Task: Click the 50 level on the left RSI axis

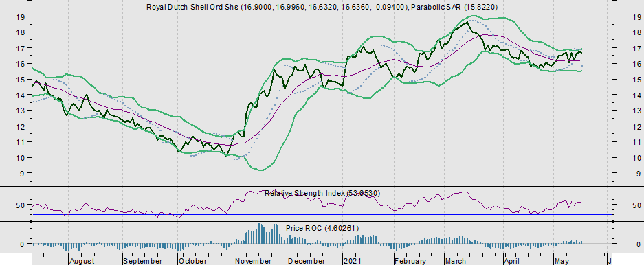Action: [21, 205]
